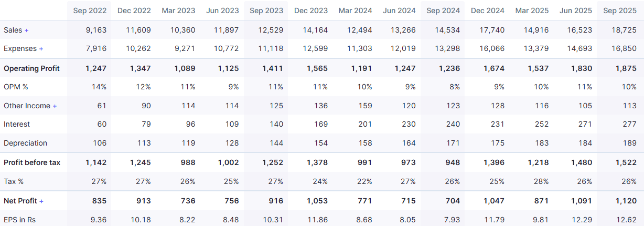
Task: Expand the Other Income row
Action: click(55, 106)
